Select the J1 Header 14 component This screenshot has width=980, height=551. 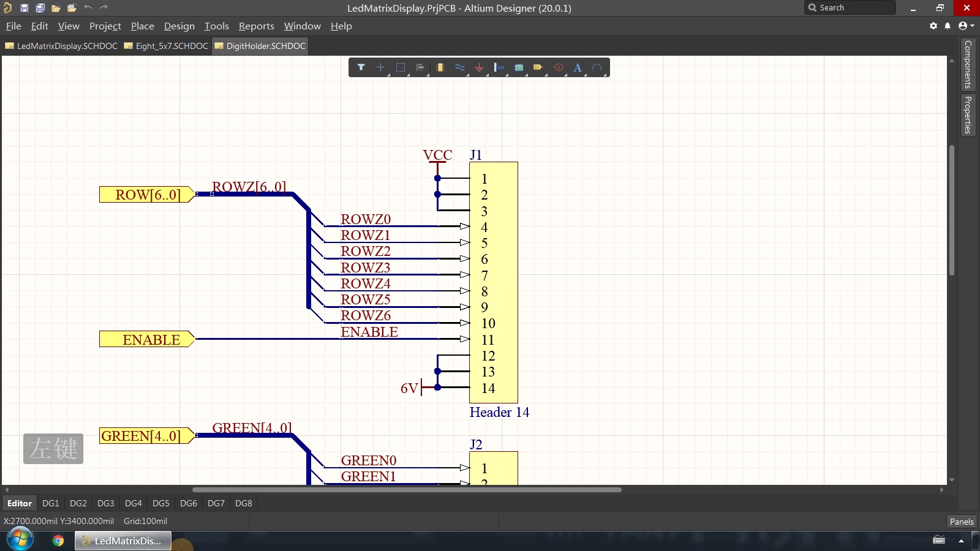(x=494, y=282)
